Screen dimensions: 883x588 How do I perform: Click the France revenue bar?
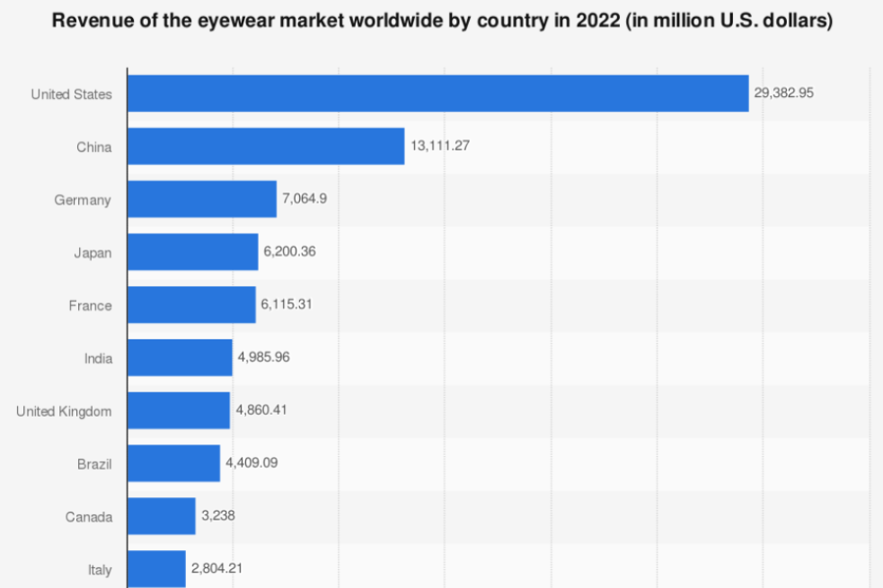[x=191, y=305]
